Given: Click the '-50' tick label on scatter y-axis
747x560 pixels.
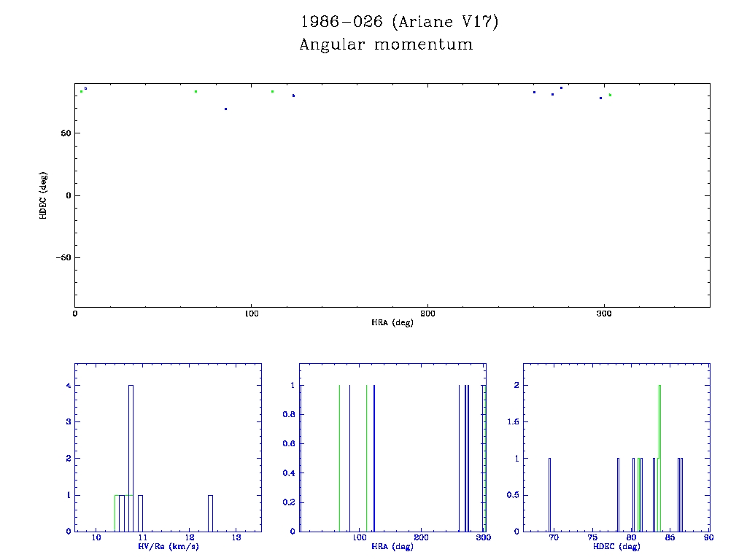Looking at the screenshot, I should [x=63, y=257].
